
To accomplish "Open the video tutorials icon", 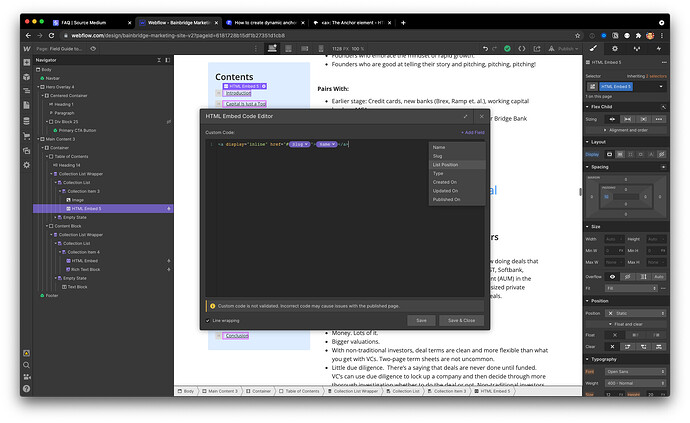I will pos(26,377).
